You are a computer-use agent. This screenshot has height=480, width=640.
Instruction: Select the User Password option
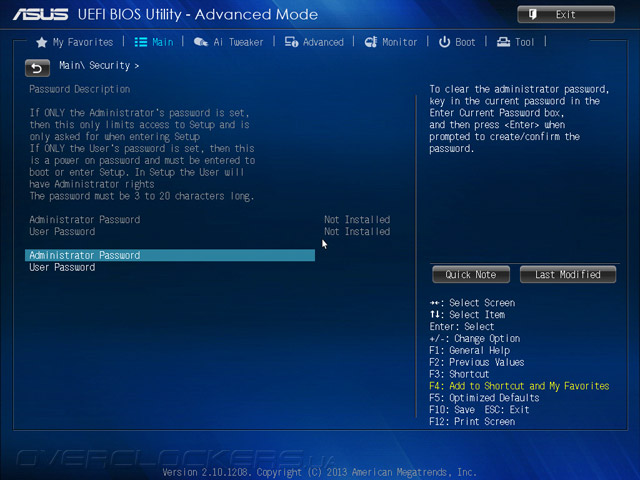click(x=62, y=267)
